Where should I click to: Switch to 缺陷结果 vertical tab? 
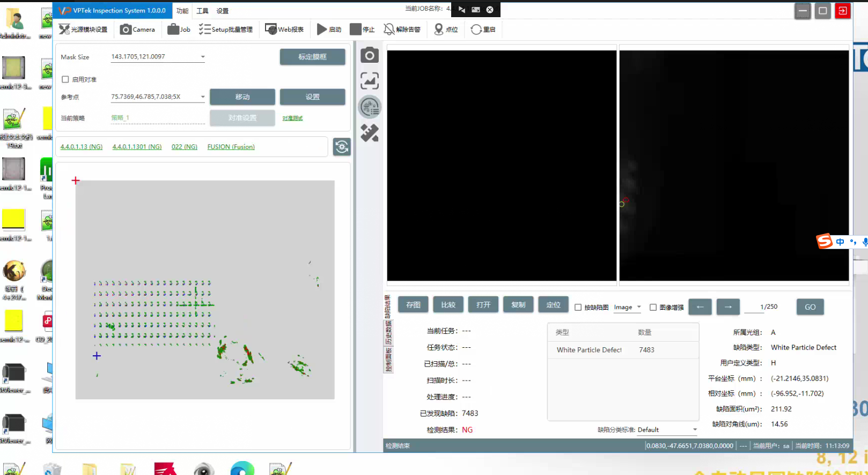point(388,306)
